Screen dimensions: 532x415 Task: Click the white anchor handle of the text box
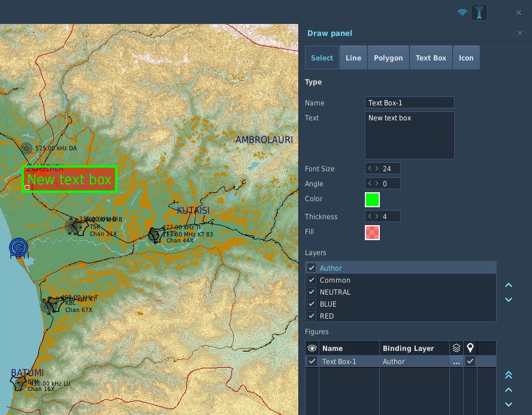pos(27,187)
